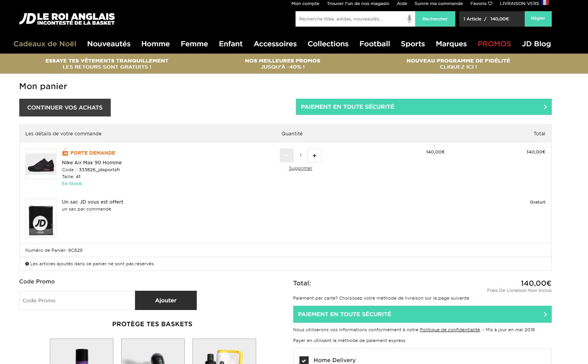The width and height of the screenshot is (588, 364).
Task: Click third Protège tes baskets product thumbnail
Action: [225, 351]
